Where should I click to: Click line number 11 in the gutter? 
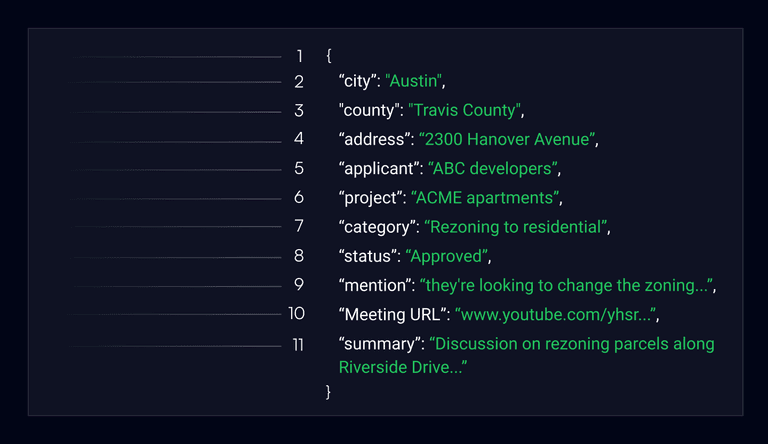pyautogui.click(x=297, y=344)
